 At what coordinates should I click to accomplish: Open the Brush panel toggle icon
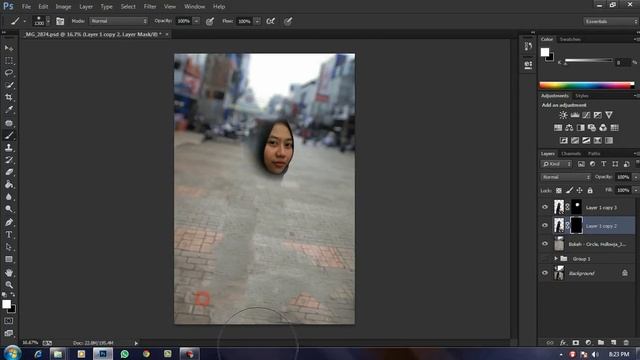pyautogui.click(x=60, y=21)
